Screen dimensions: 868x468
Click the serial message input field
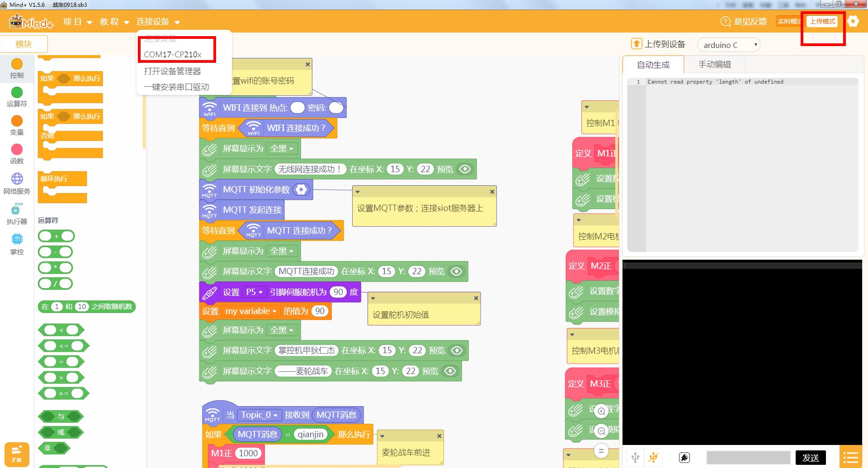(x=748, y=458)
